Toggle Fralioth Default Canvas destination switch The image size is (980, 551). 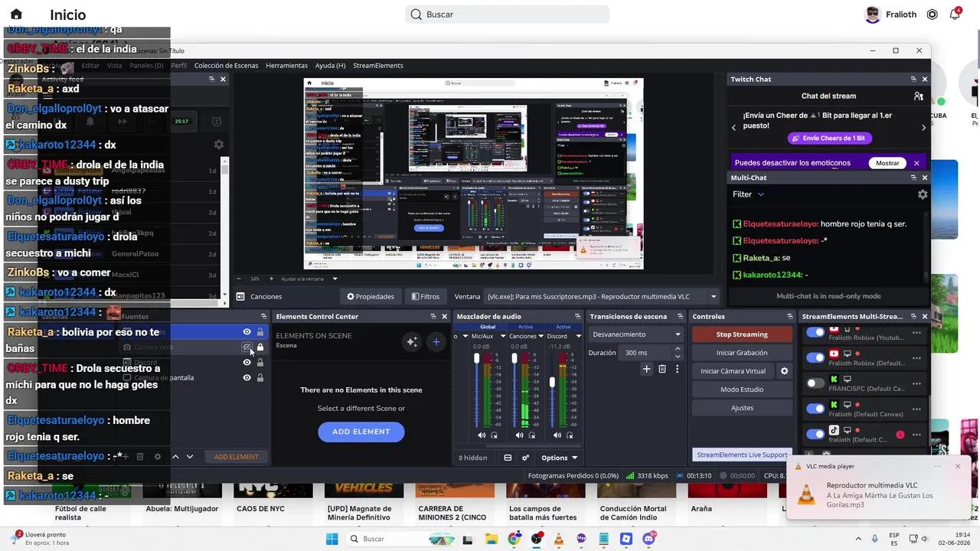coord(815,409)
